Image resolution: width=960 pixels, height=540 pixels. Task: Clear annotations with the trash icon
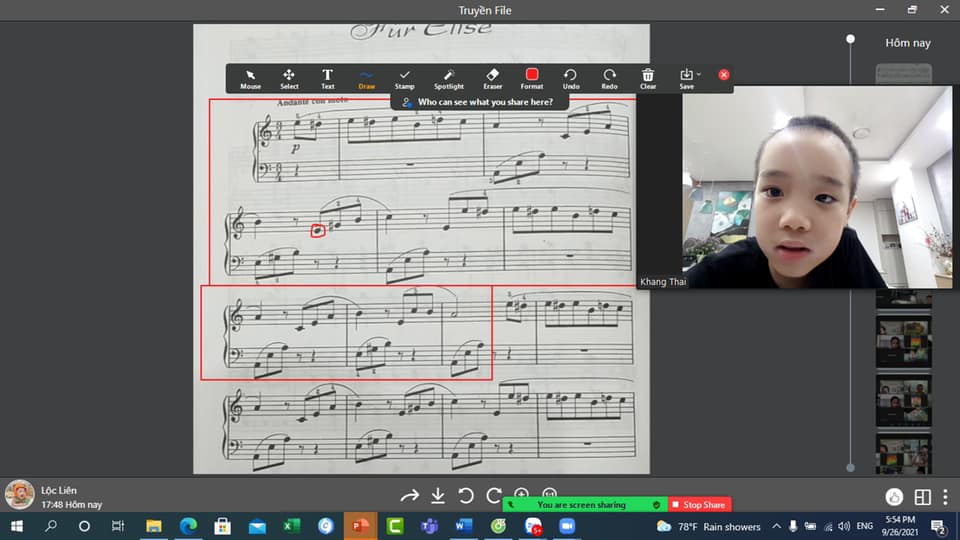pos(648,78)
